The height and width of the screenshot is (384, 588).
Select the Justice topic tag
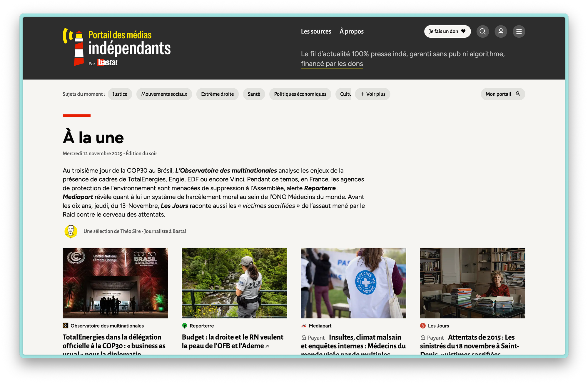click(120, 94)
